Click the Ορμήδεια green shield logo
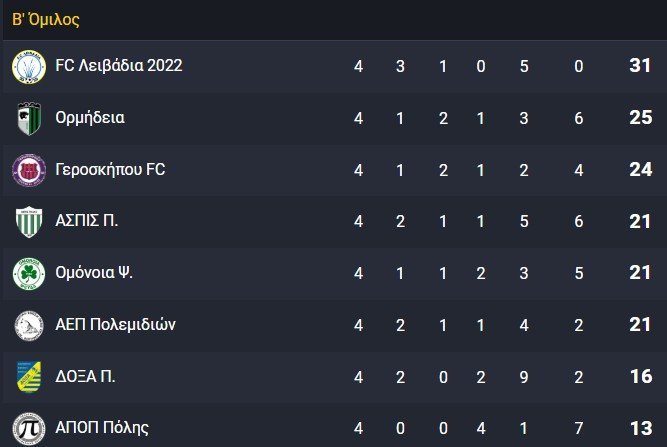This screenshot has height=447, width=667. 29,119
